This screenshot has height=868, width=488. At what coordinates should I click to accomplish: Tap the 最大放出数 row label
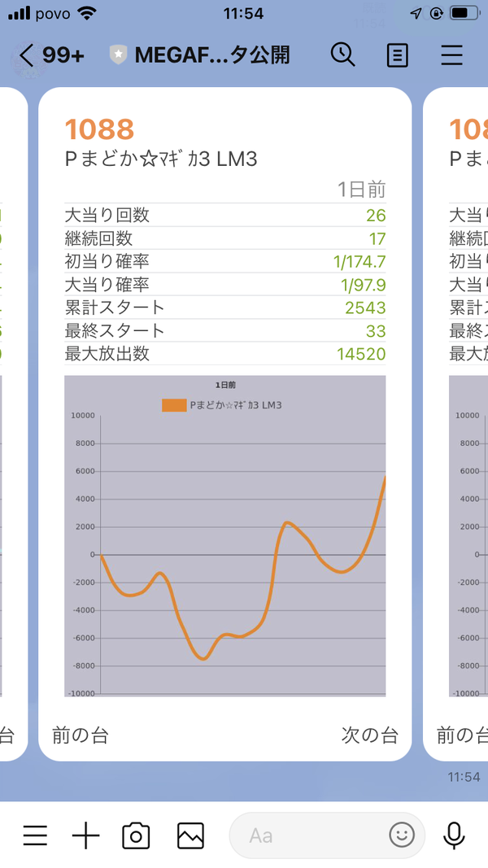pyautogui.click(x=107, y=354)
